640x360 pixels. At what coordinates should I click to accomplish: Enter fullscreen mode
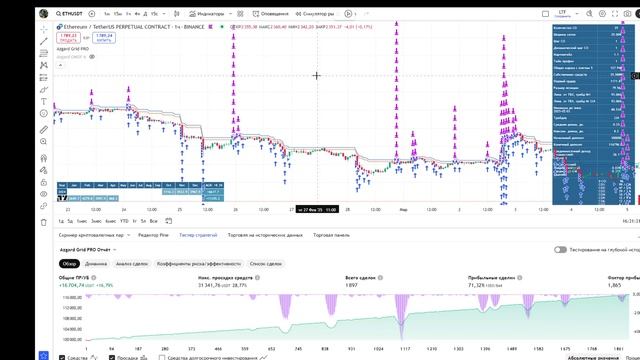tap(615, 13)
